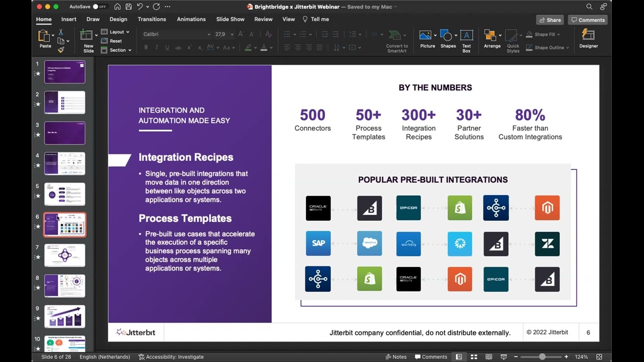The image size is (644, 362).
Task: Click Tell me search
Action: click(315, 19)
